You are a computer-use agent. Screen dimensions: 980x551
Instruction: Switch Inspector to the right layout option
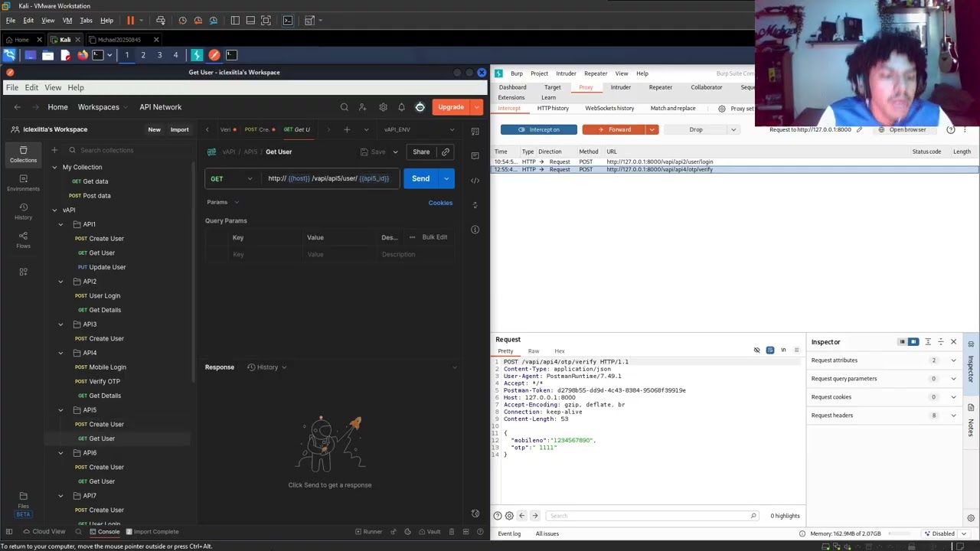coord(913,342)
